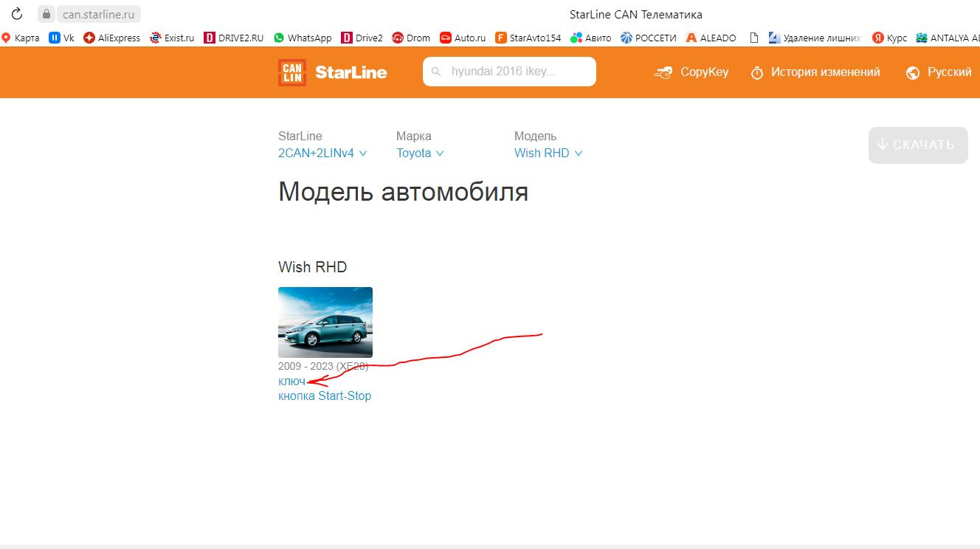This screenshot has width=980, height=549.
Task: Select the кнопка Start-Stop link
Action: tap(325, 396)
